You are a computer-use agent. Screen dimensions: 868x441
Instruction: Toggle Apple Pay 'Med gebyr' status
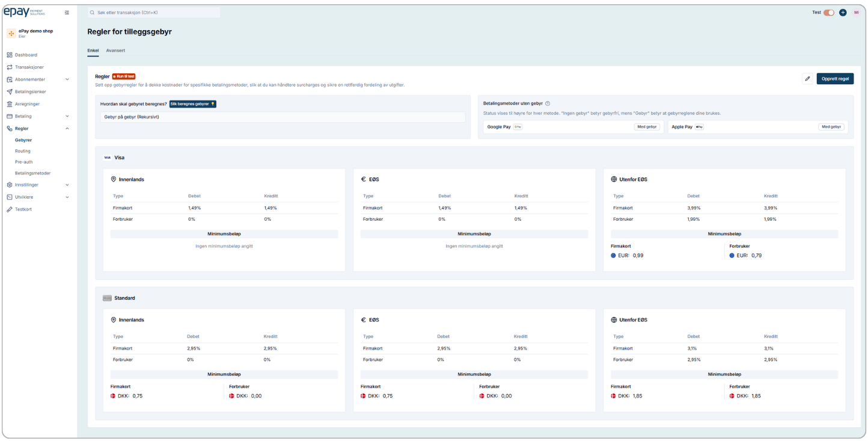tap(831, 127)
